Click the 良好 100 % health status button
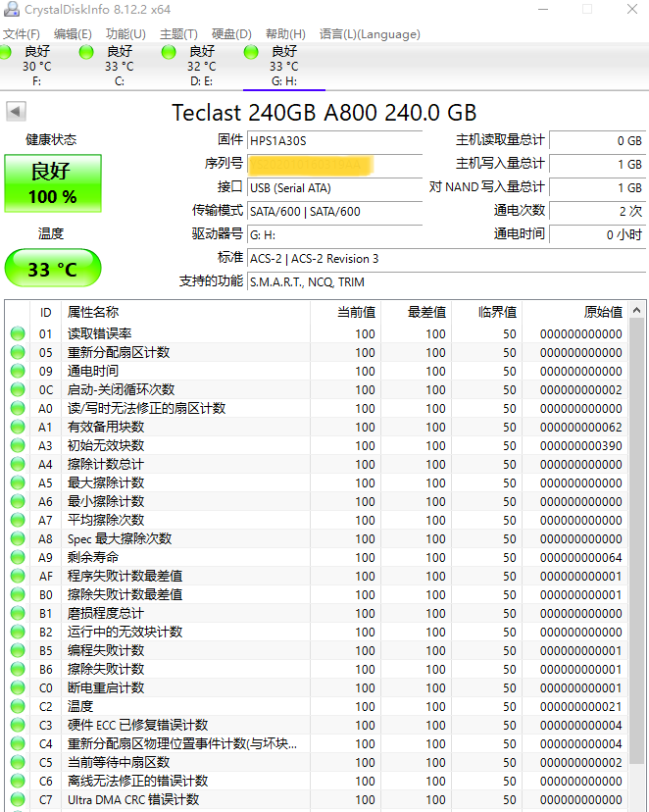Viewport: 649px width, 812px height. point(53,183)
